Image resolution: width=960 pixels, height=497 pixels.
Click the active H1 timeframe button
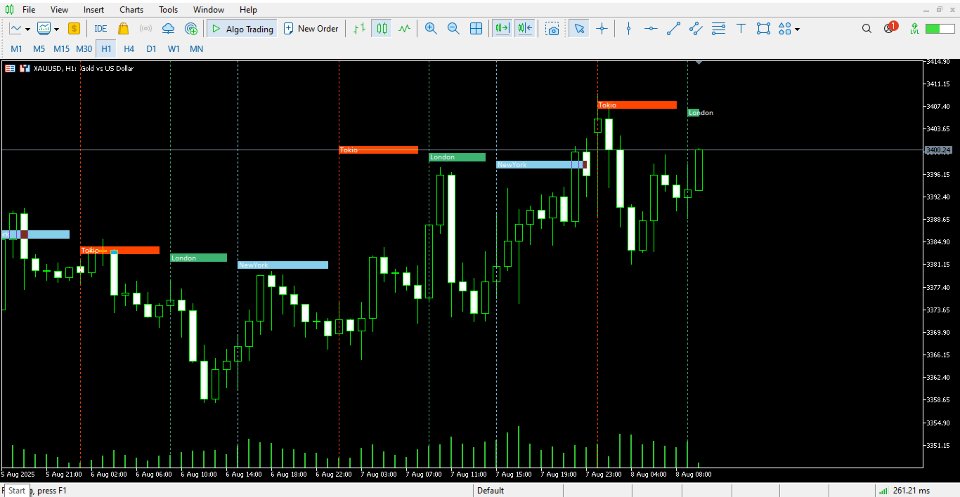coord(107,48)
